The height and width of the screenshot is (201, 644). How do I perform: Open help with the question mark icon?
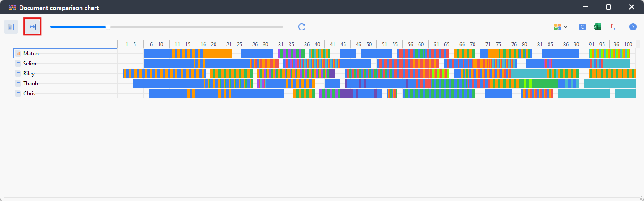click(633, 27)
